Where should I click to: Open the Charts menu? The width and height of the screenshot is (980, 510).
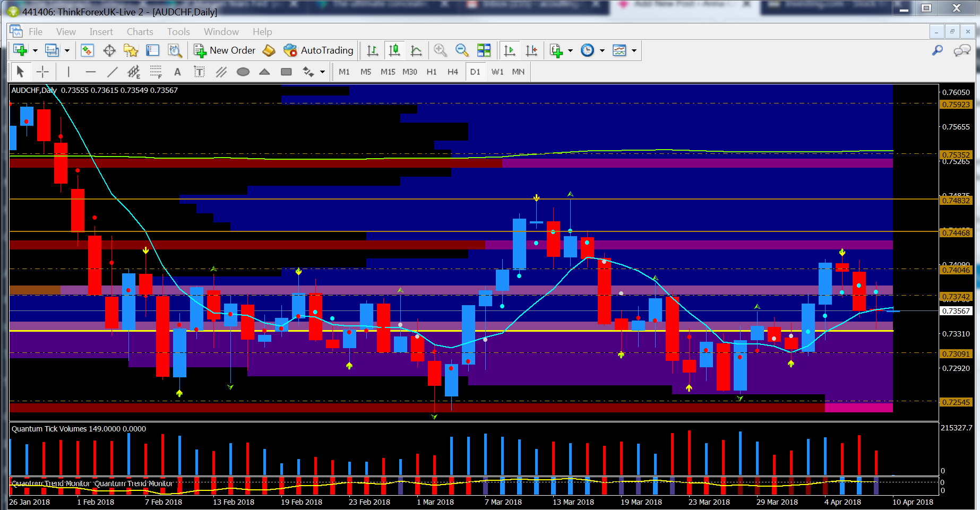pyautogui.click(x=140, y=32)
